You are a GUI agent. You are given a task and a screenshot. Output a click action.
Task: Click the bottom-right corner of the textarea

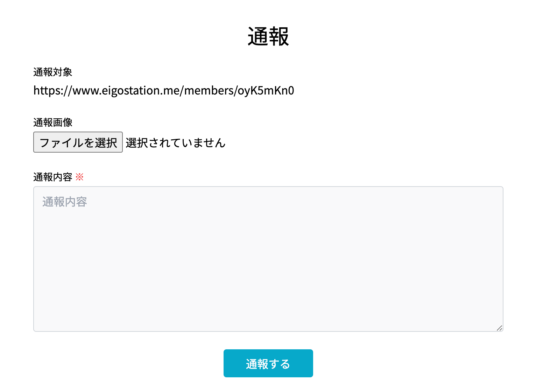coord(500,328)
